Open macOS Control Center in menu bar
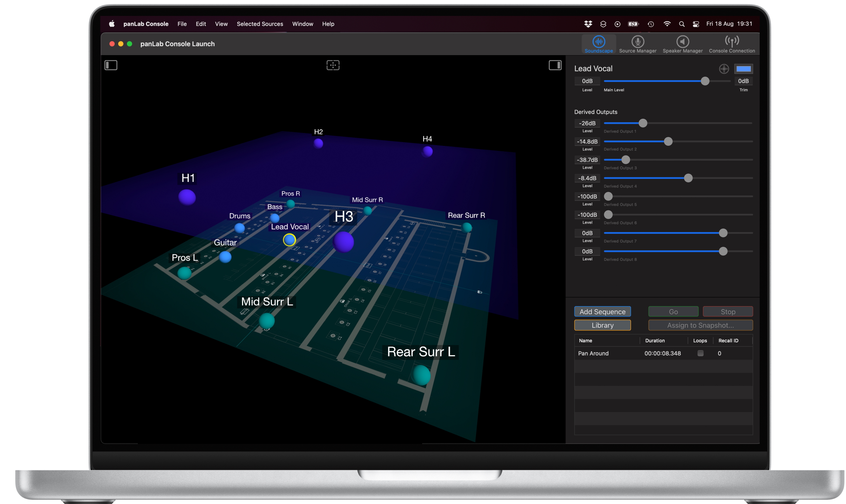Viewport: 846px width, 504px height. pos(696,24)
